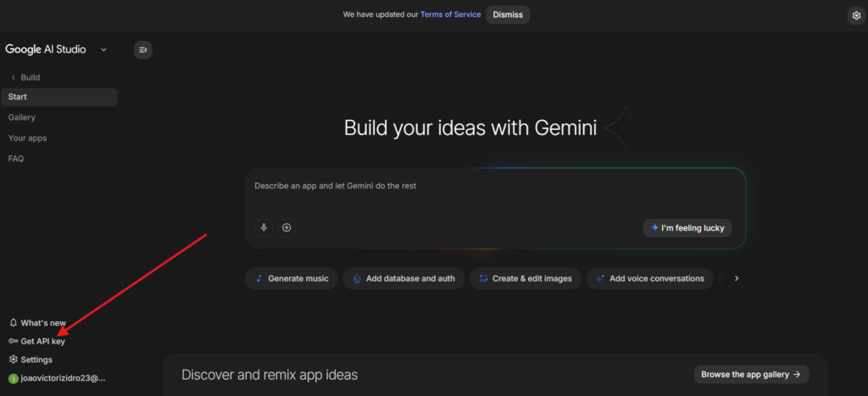Image resolution: width=868 pixels, height=396 pixels.
Task: Click the I'm feeling lucky button
Action: click(687, 227)
